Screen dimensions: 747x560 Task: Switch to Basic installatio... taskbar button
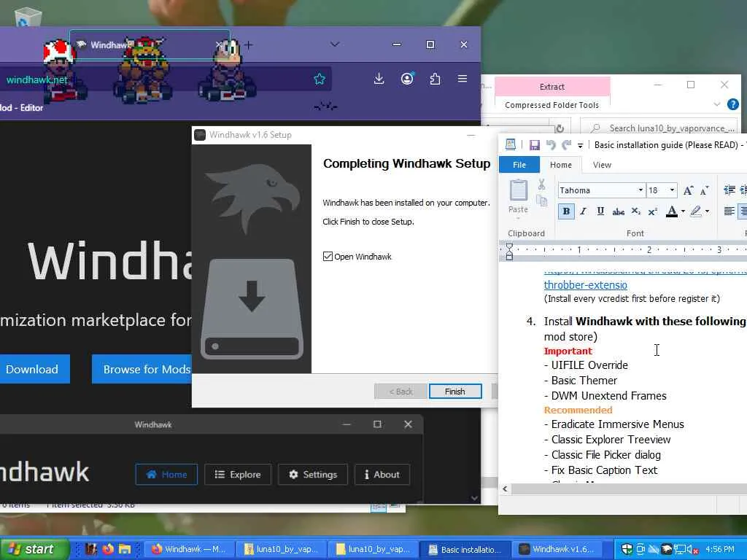pyautogui.click(x=467, y=549)
